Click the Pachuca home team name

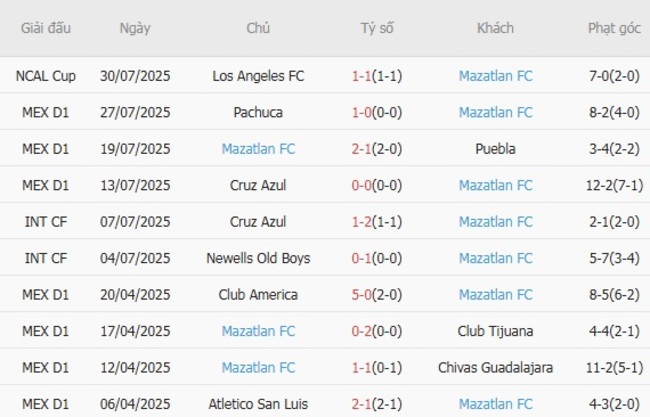(x=258, y=112)
